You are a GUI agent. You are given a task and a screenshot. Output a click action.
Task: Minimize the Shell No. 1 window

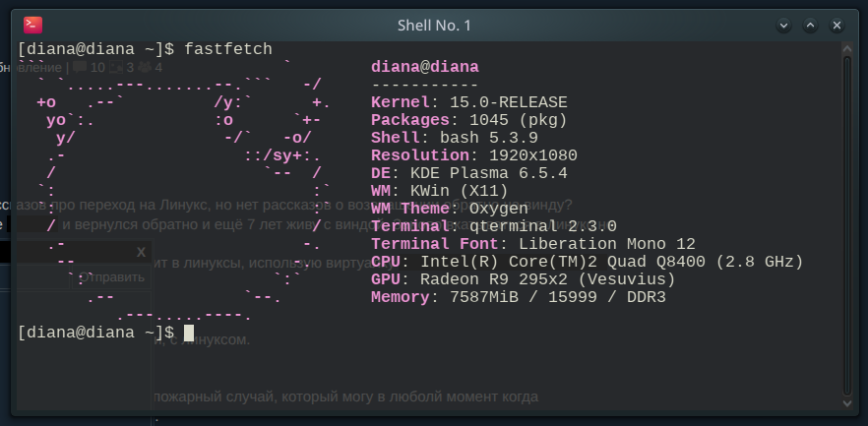784,25
